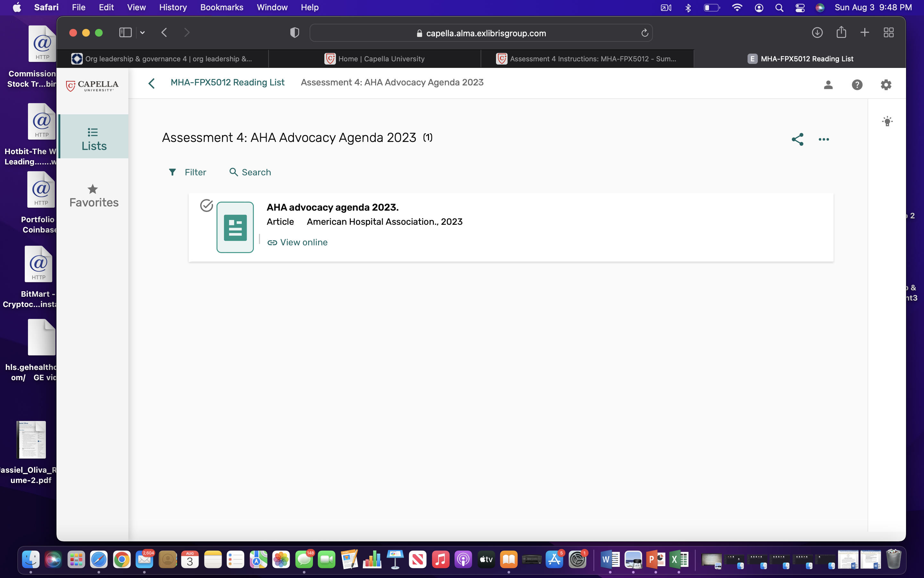The width and height of the screenshot is (924, 578).
Task: Open the Music app from the Dock
Action: (440, 560)
